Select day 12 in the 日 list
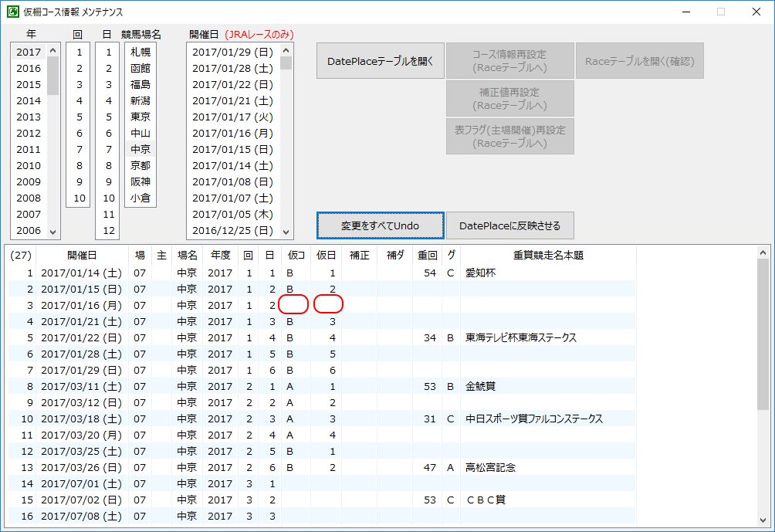The height and width of the screenshot is (532, 775). tap(108, 230)
